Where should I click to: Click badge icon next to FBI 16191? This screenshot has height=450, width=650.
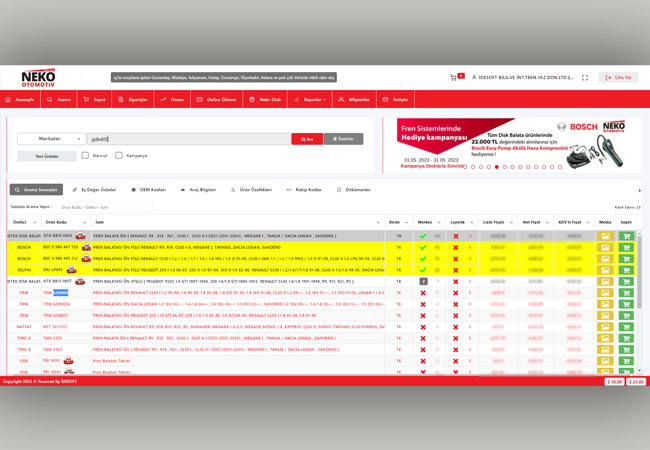click(68, 361)
